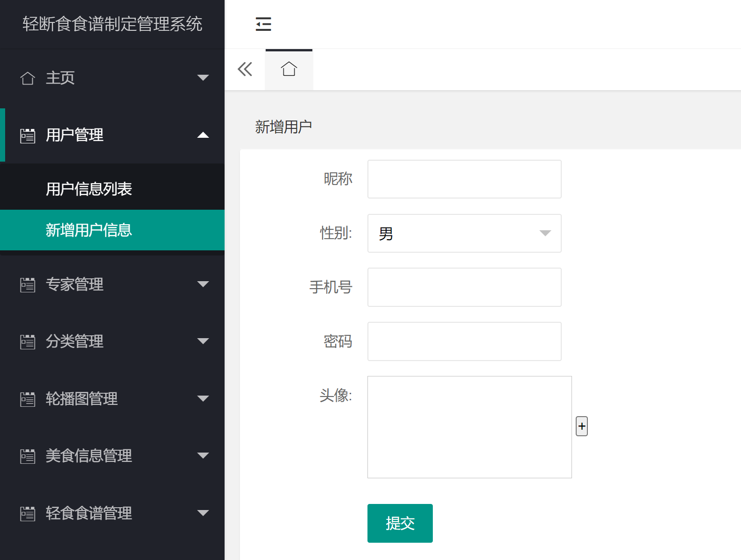Open the home tab icon
This screenshot has width=741, height=560.
click(289, 69)
